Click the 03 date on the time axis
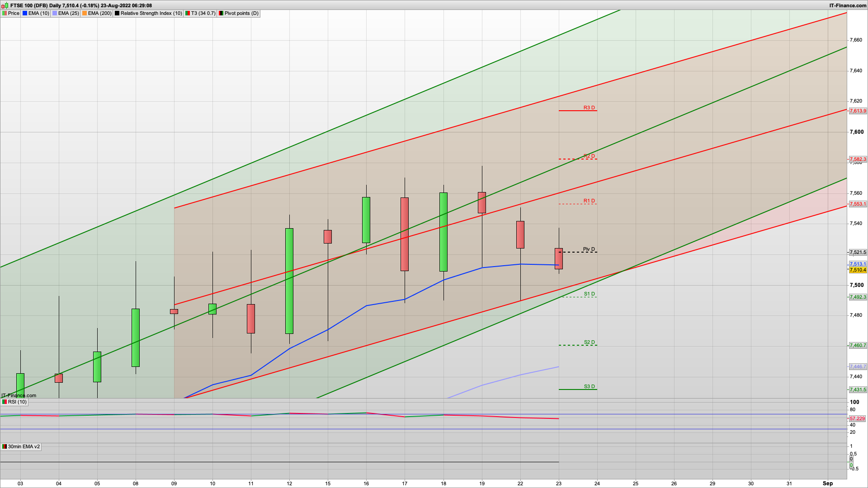 point(20,483)
